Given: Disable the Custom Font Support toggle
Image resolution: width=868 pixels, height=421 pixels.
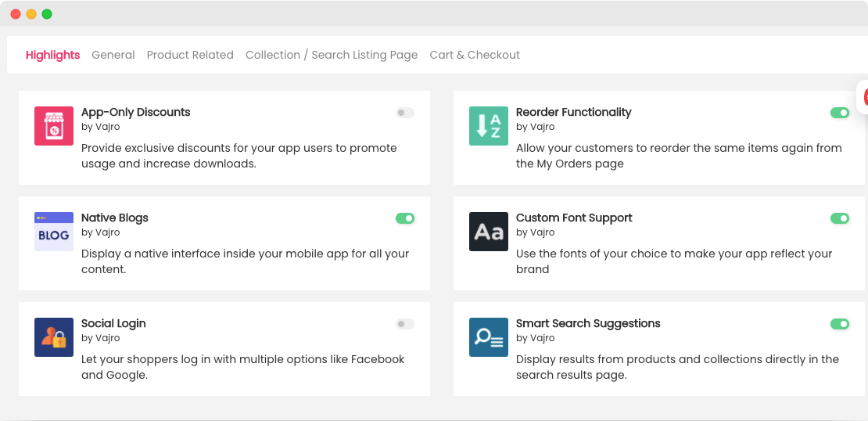Looking at the screenshot, I should [x=839, y=218].
